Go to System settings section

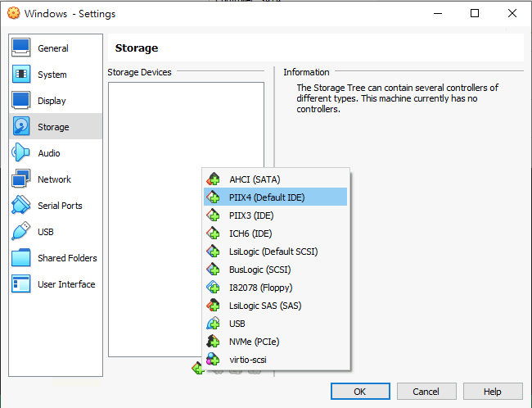point(52,75)
